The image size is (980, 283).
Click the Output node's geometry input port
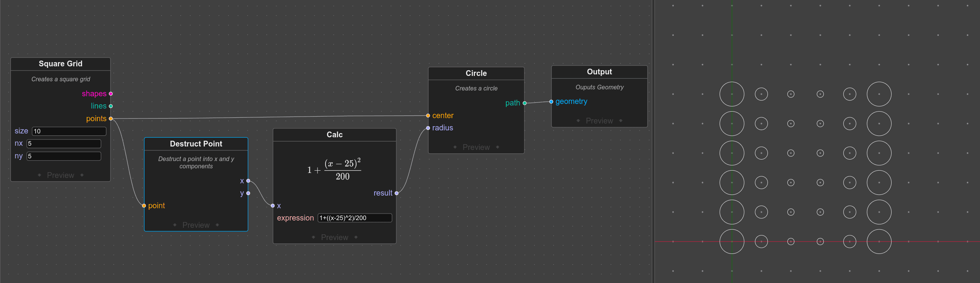coord(551,102)
